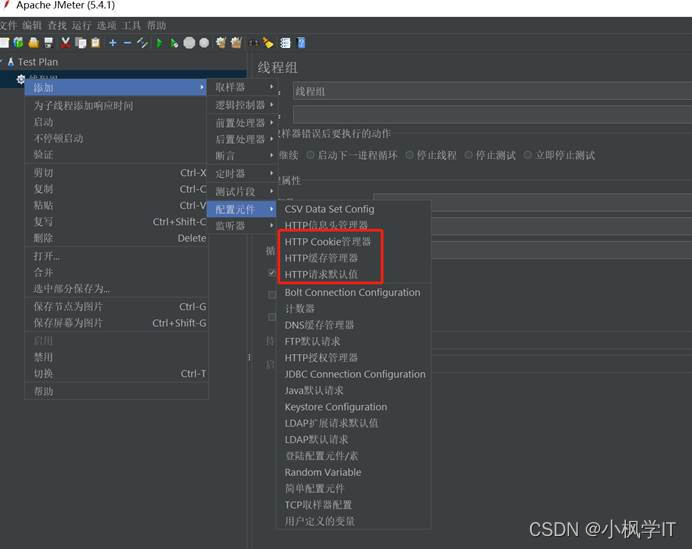The height and width of the screenshot is (549, 692).
Task: Select 剪切 Ctrl-X context menu item
Action: click(x=116, y=173)
